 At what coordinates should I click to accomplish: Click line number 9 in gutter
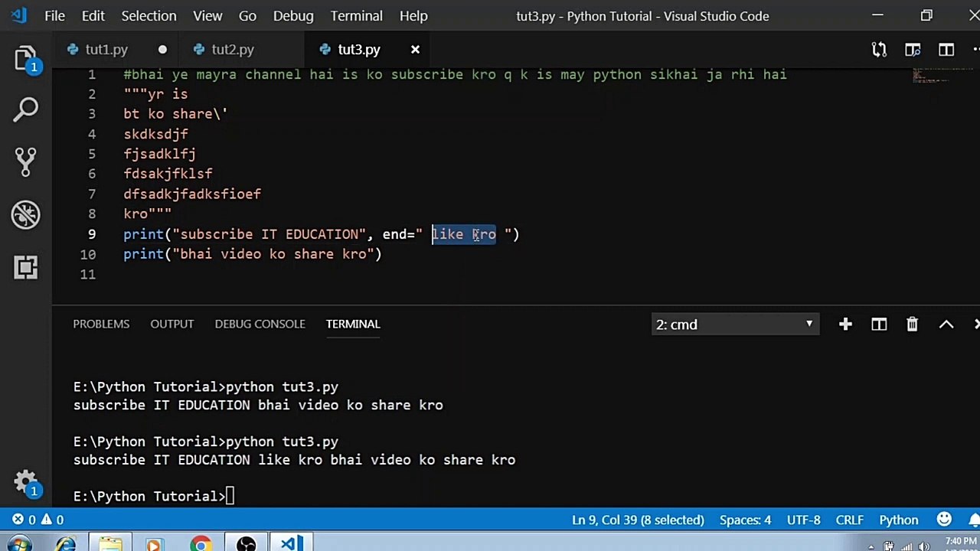coord(92,234)
